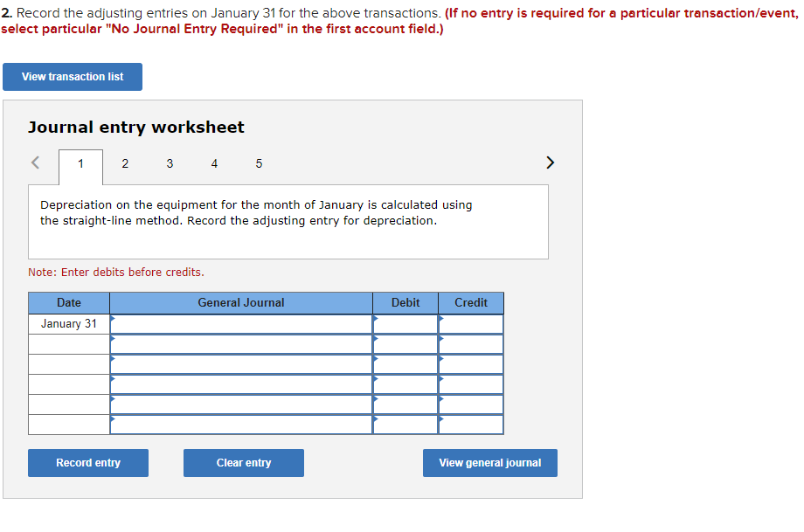This screenshot has width=804, height=532.
Task: Open the third row account selection list
Action: (x=240, y=364)
